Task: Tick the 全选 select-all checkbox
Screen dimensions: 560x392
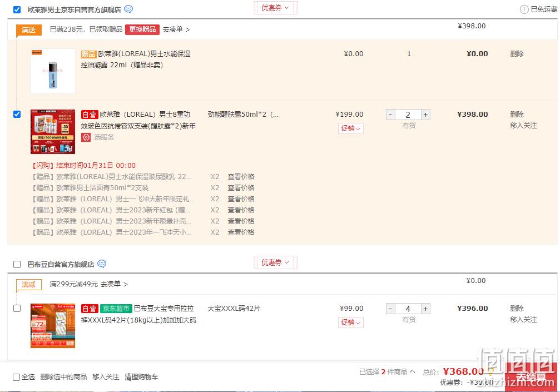Action: 16,377
